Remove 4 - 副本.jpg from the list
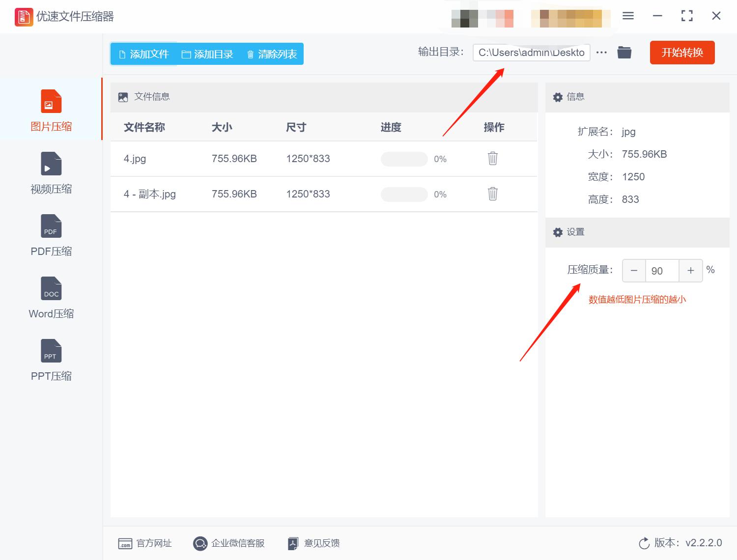This screenshot has width=737, height=560. (493, 194)
